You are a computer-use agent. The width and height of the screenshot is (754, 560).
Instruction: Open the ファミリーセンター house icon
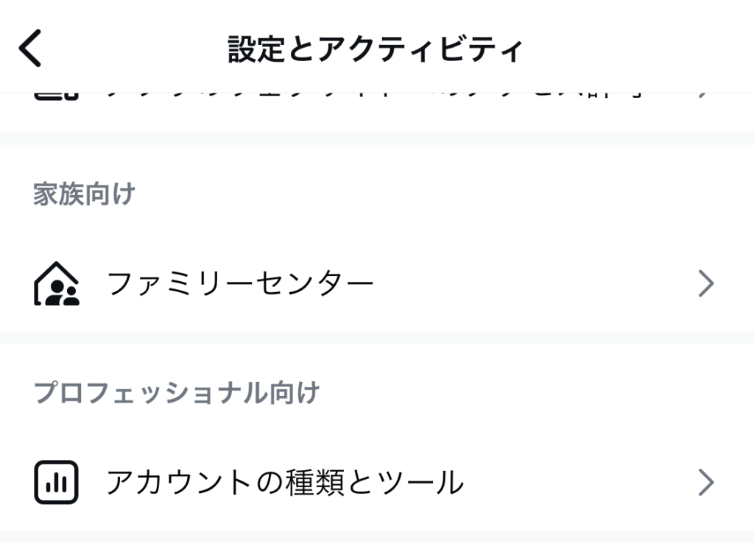pyautogui.click(x=56, y=283)
